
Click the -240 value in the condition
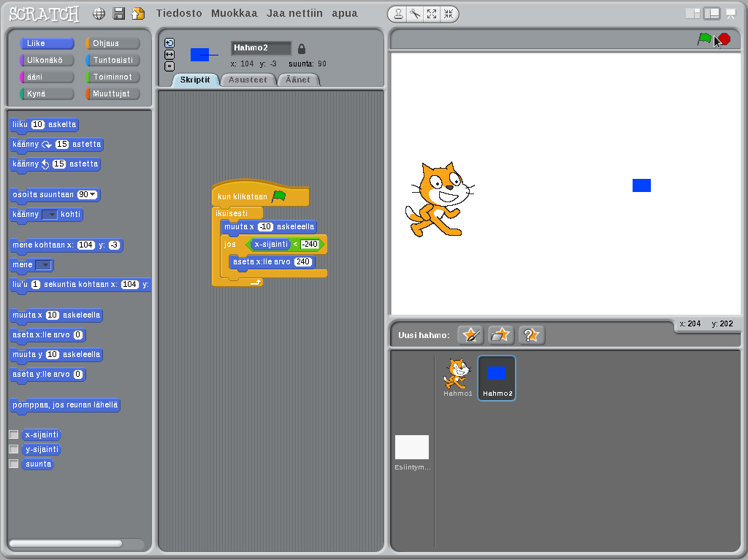[309, 245]
